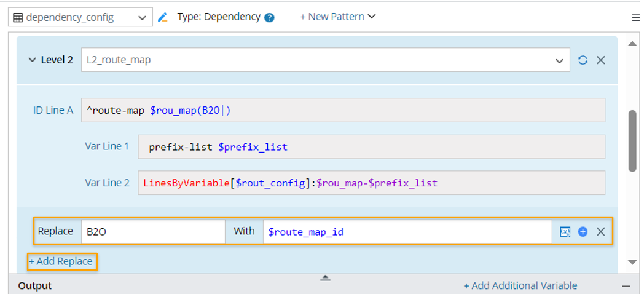644x294 pixels.
Task: Click the blue plus icon in Replace row
Action: tap(583, 232)
